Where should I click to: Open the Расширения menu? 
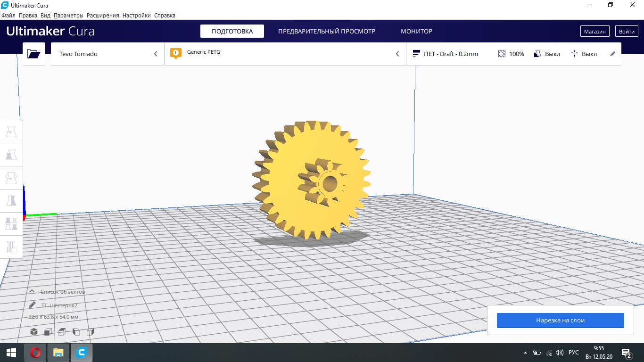coord(103,16)
